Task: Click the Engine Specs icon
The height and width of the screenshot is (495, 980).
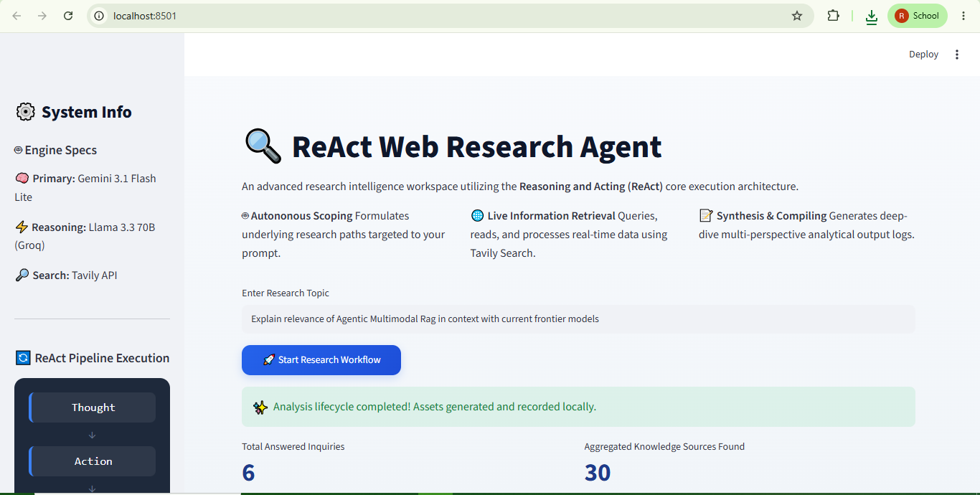Action: (x=18, y=150)
